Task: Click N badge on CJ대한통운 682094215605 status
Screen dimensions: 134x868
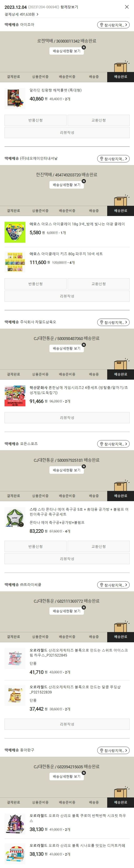Action: click(x=84, y=773)
